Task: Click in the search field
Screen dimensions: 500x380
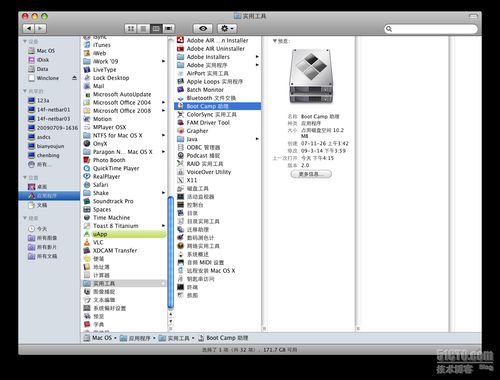Action: click(431, 29)
